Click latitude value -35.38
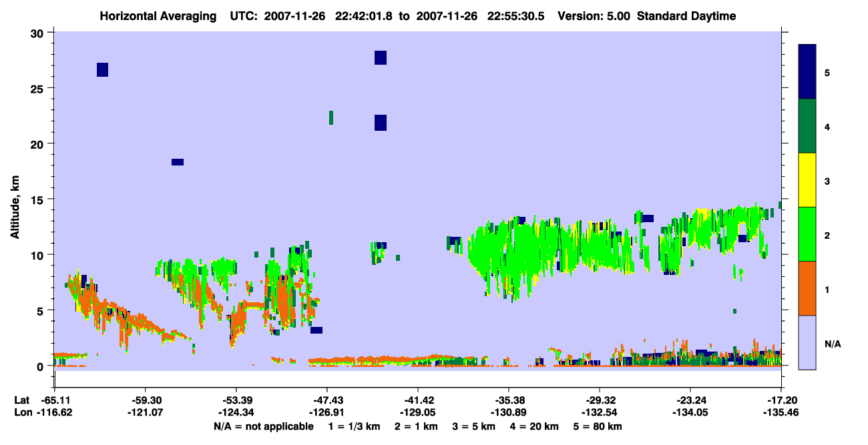Screen dimensions: 868x445 click(509, 400)
